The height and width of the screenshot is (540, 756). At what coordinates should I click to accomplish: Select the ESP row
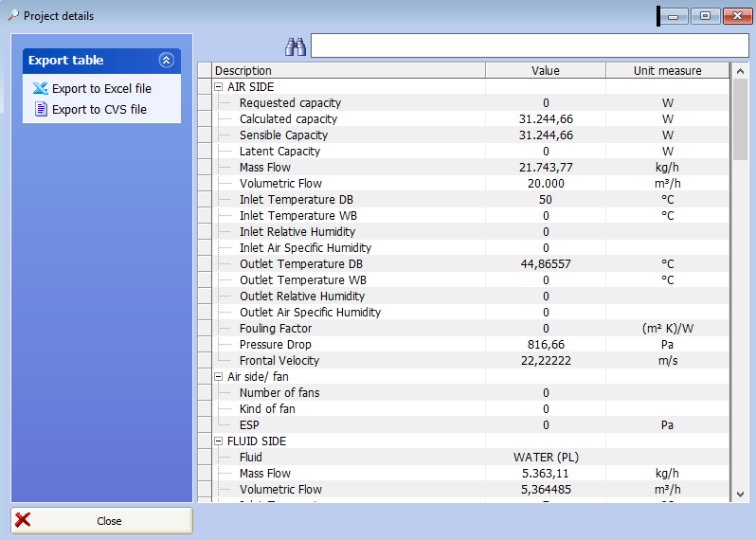coord(470,425)
